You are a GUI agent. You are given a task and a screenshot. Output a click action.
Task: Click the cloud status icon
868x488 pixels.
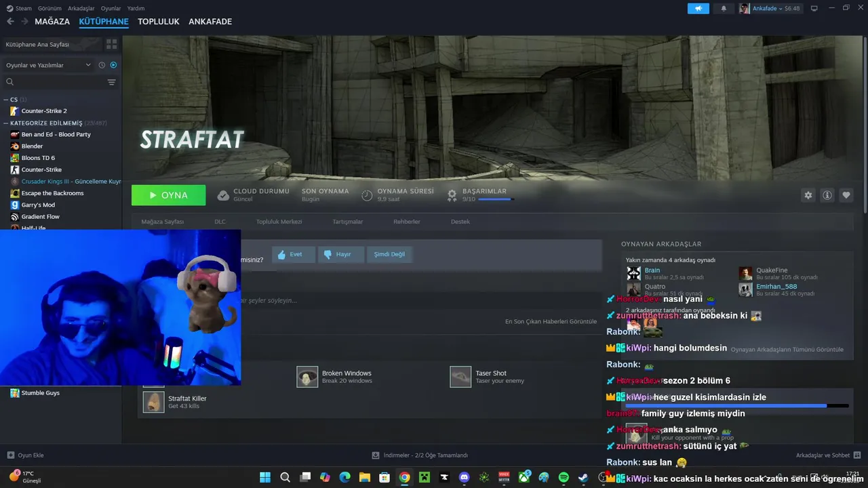[x=223, y=195]
